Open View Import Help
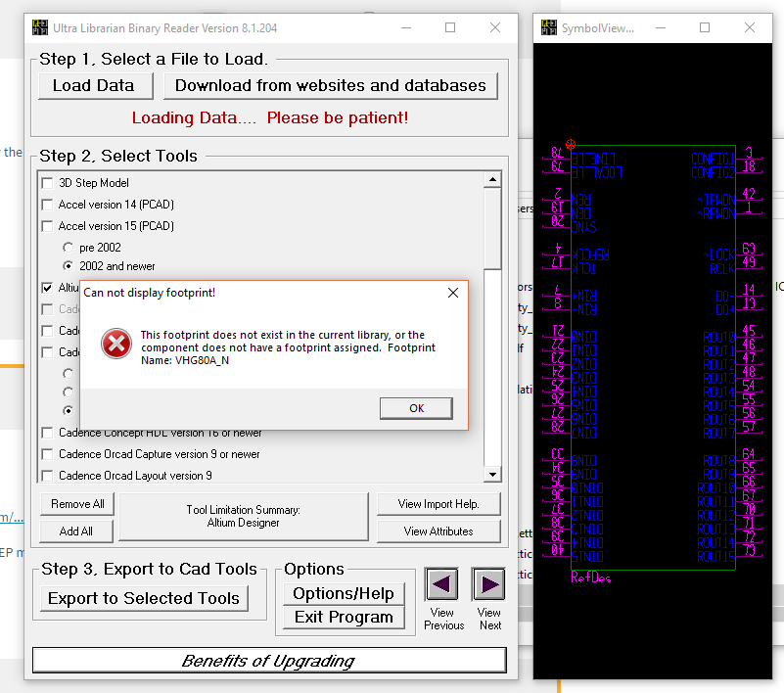 [x=438, y=504]
